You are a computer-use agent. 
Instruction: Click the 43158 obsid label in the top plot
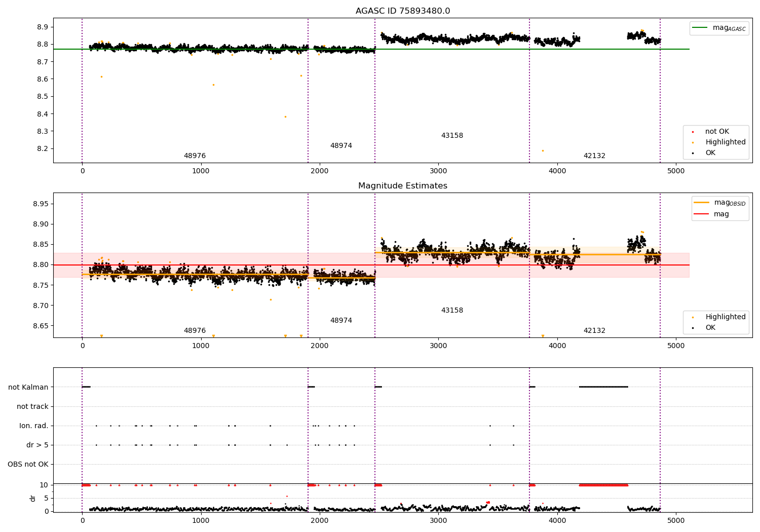[452, 136]
